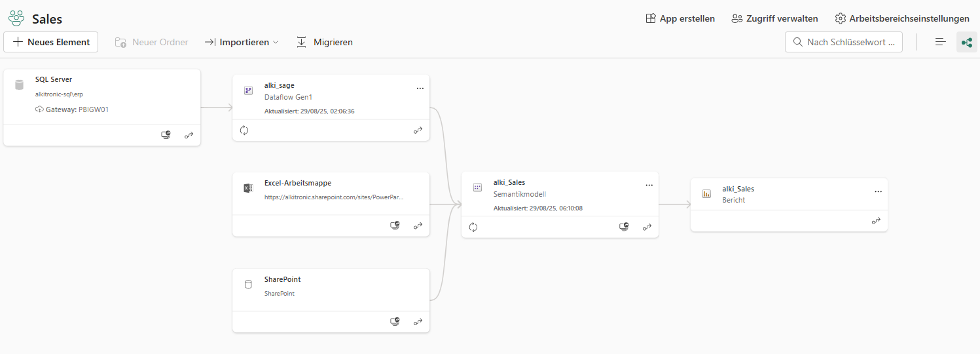Click lineage highlight icon on Bericht card
980x354 pixels.
877,221
